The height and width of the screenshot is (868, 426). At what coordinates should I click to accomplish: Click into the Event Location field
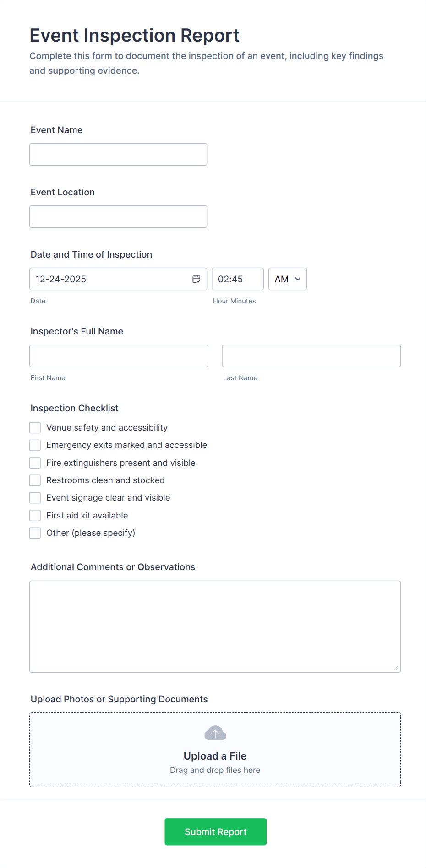click(118, 217)
